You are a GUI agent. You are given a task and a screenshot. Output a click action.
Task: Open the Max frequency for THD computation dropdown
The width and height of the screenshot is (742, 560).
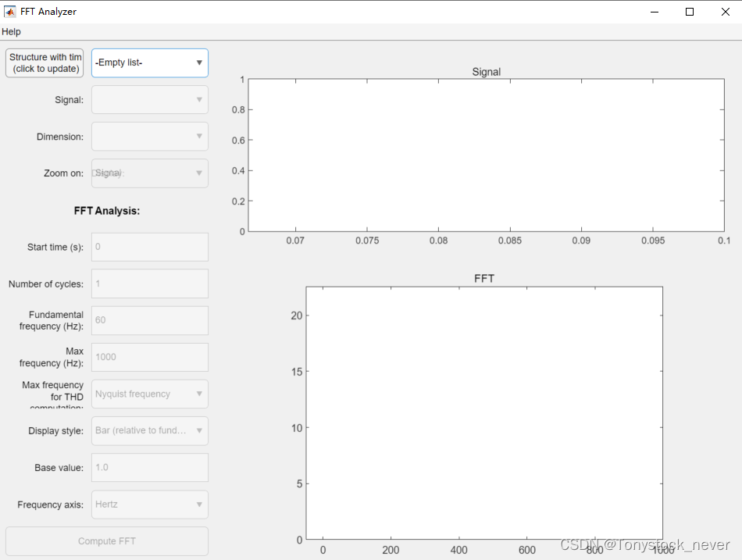(149, 394)
